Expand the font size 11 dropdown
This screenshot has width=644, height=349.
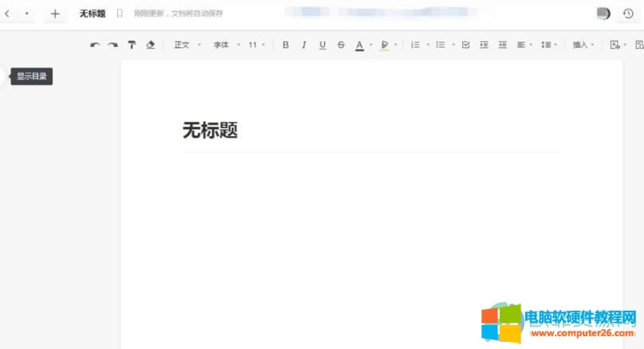257,45
